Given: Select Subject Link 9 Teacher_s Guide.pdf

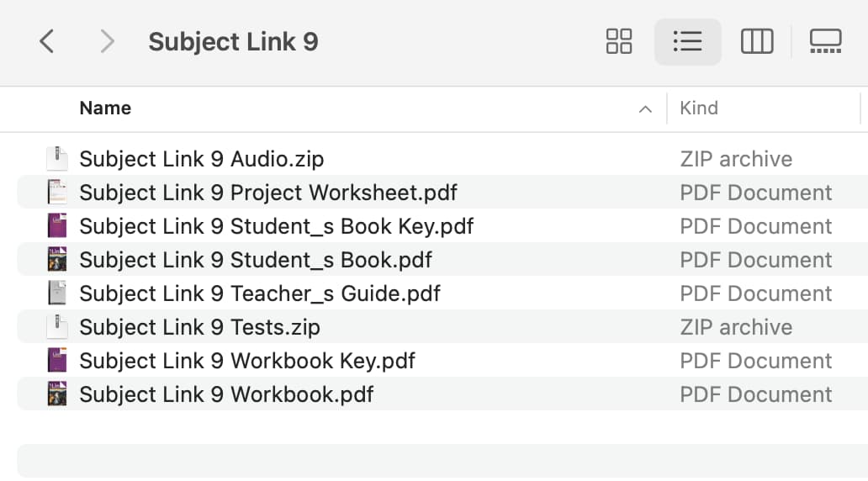Looking at the screenshot, I should click(x=442, y=293).
